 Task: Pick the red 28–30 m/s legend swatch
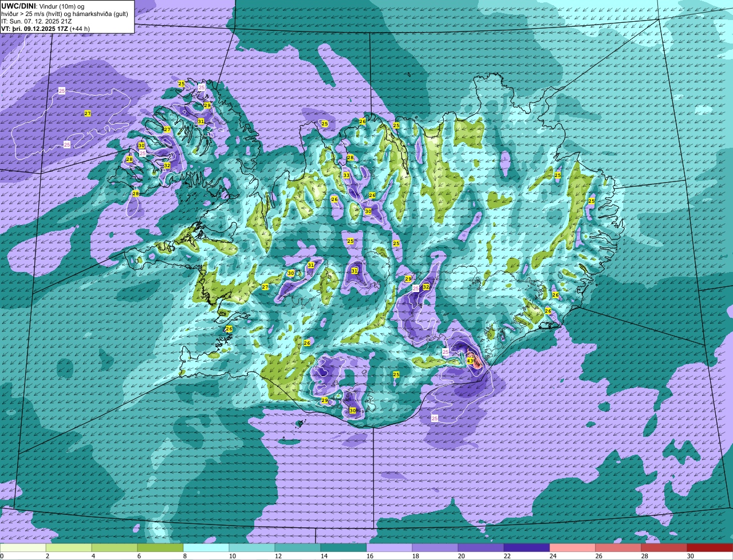[664, 548]
